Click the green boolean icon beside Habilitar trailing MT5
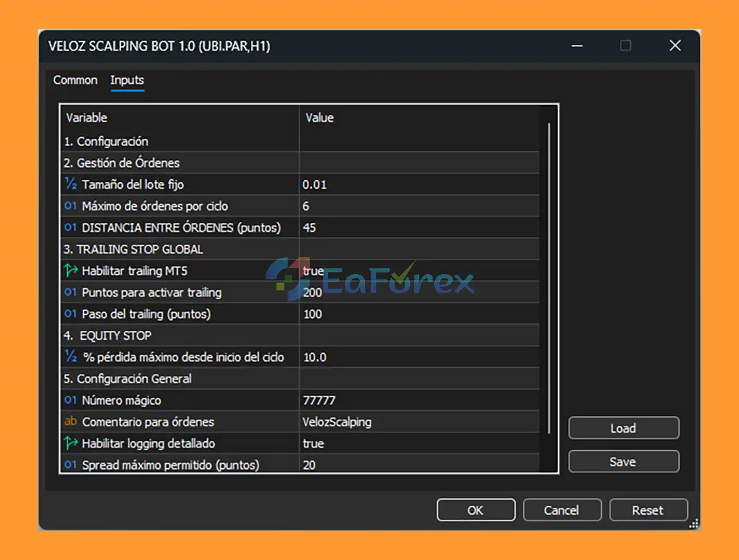 (70, 270)
